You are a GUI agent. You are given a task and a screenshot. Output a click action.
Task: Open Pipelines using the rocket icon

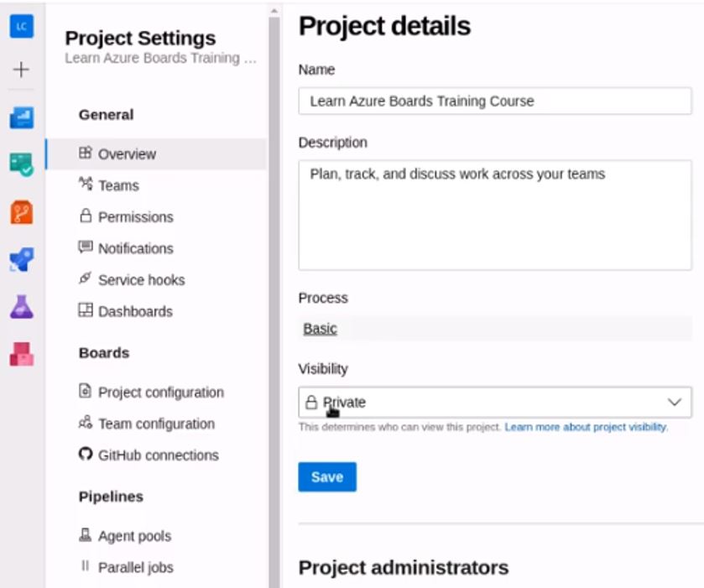pyautogui.click(x=23, y=258)
